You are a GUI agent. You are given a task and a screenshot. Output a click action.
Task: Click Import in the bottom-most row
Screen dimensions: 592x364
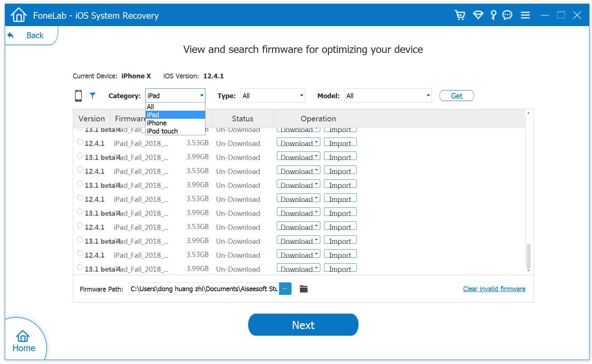tap(340, 268)
